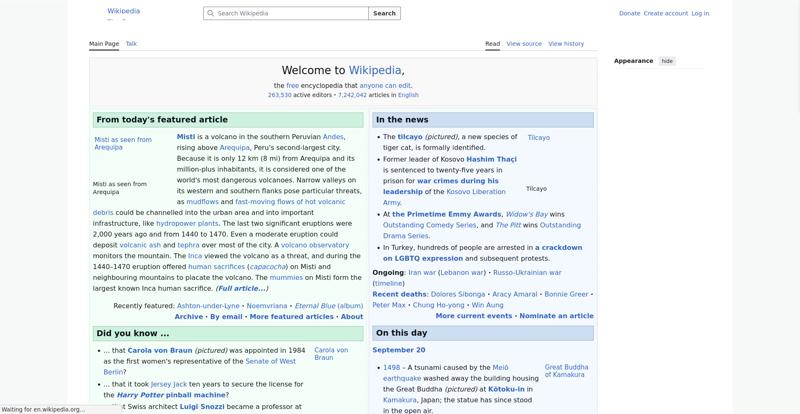
Task: Switch to the Talk tab
Action: [x=131, y=44]
